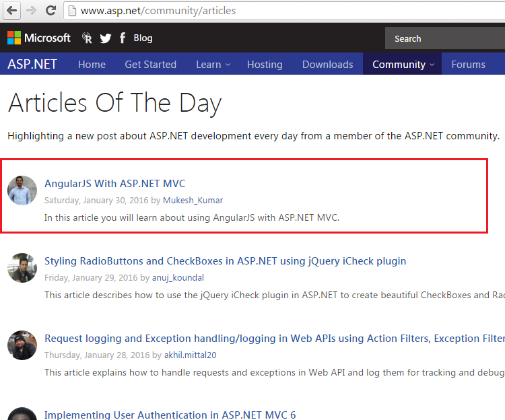Click akhil.mittal20's avatar photo
Screen dimensions: 505x420
[22, 345]
